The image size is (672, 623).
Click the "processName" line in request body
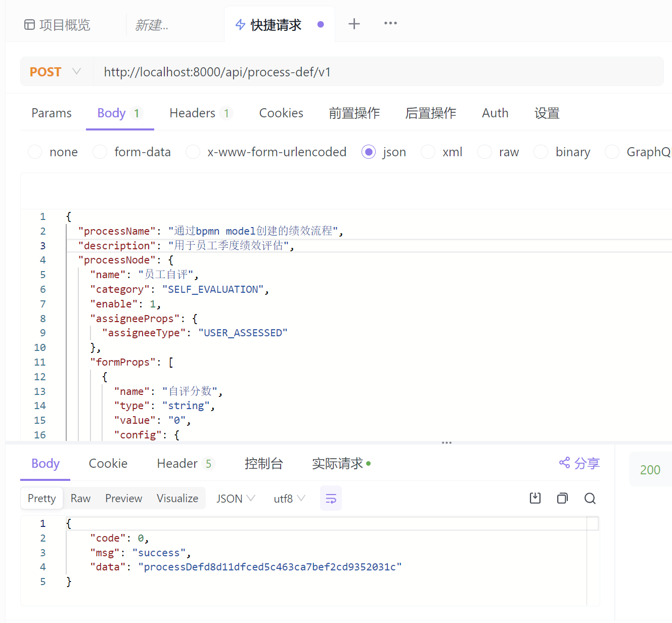(x=211, y=231)
